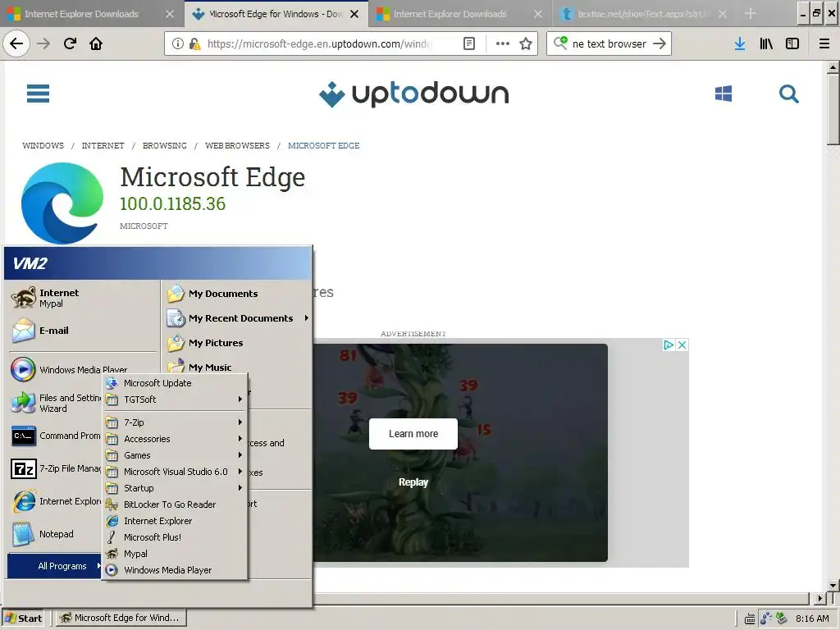Viewport: 840px width, 630px height.
Task: Click horizontal scrollbar right arrow
Action: click(819, 598)
